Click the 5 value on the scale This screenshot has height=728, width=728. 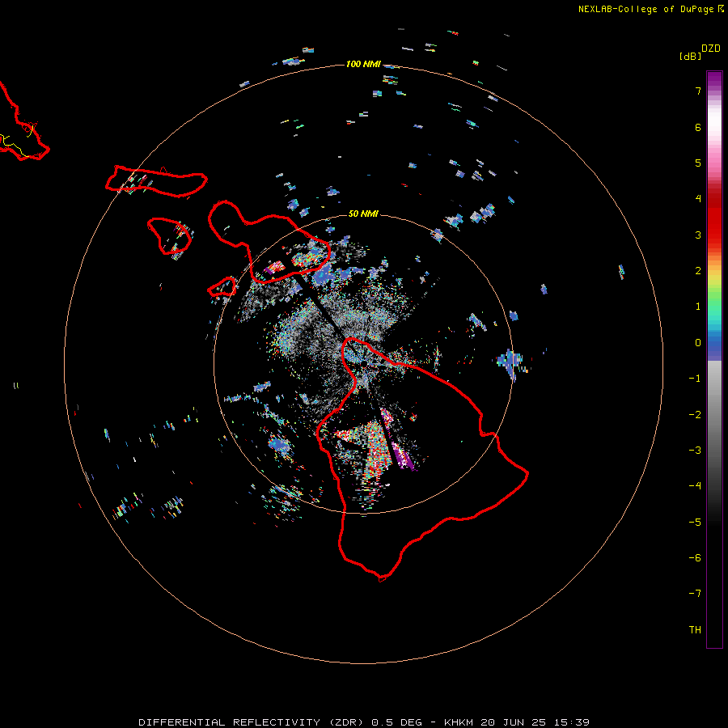pyautogui.click(x=698, y=163)
